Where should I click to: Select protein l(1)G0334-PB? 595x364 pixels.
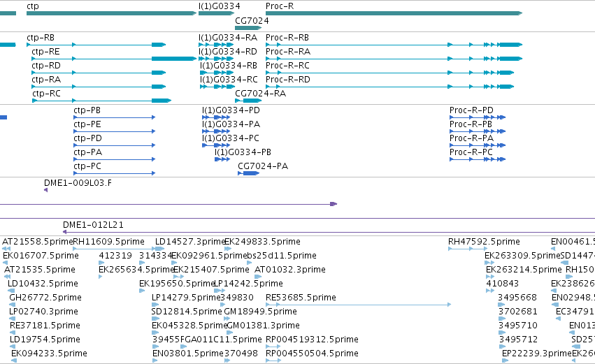(x=243, y=152)
